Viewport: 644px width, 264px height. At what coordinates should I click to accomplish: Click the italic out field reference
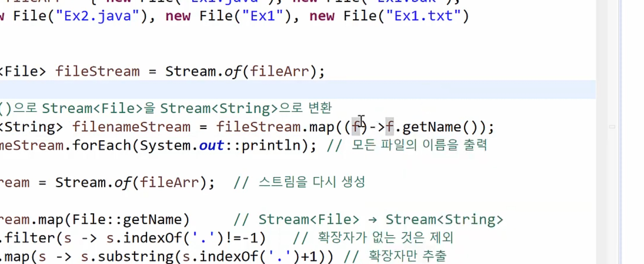[211, 145]
